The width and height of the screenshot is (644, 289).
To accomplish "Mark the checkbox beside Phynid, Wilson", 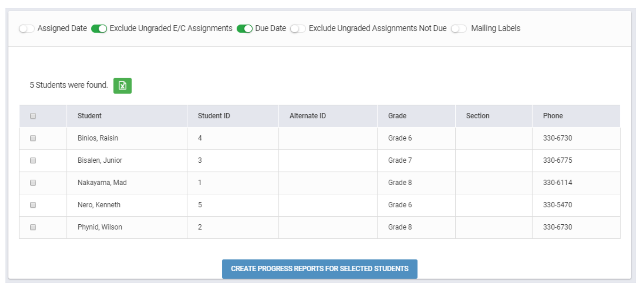I will pos(33,227).
